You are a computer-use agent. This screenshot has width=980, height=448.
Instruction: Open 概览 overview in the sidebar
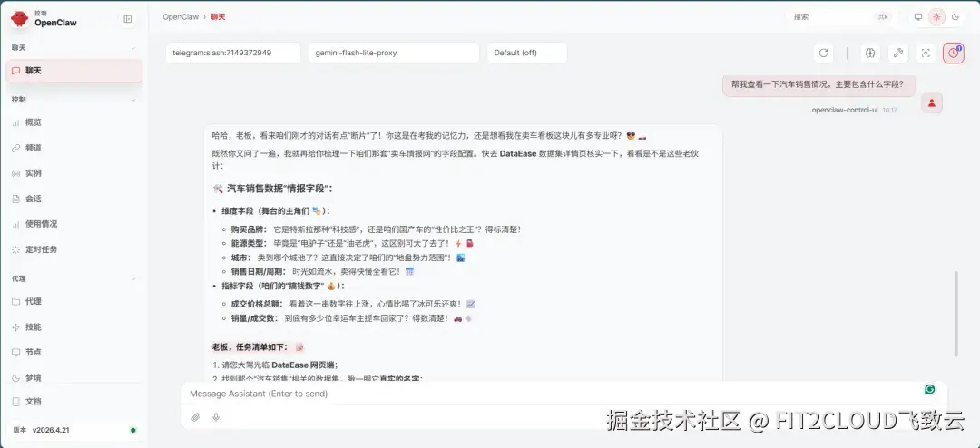[73, 122]
